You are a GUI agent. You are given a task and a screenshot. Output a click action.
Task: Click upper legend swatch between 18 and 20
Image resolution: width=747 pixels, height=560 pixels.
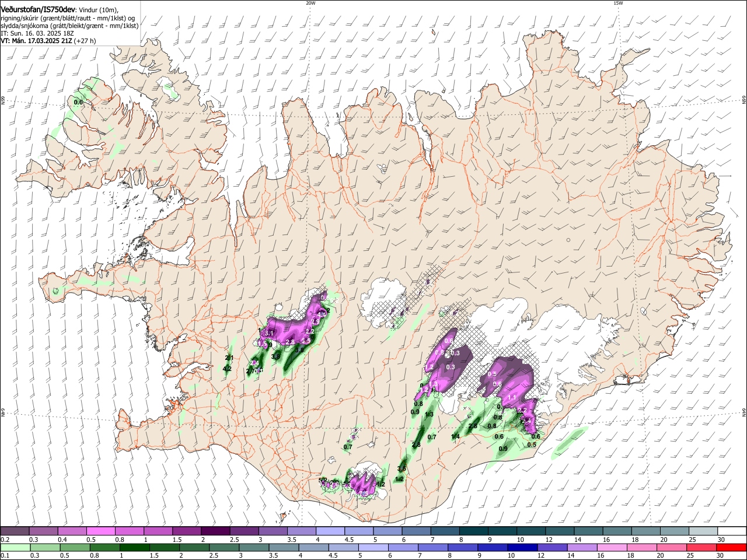645,531
